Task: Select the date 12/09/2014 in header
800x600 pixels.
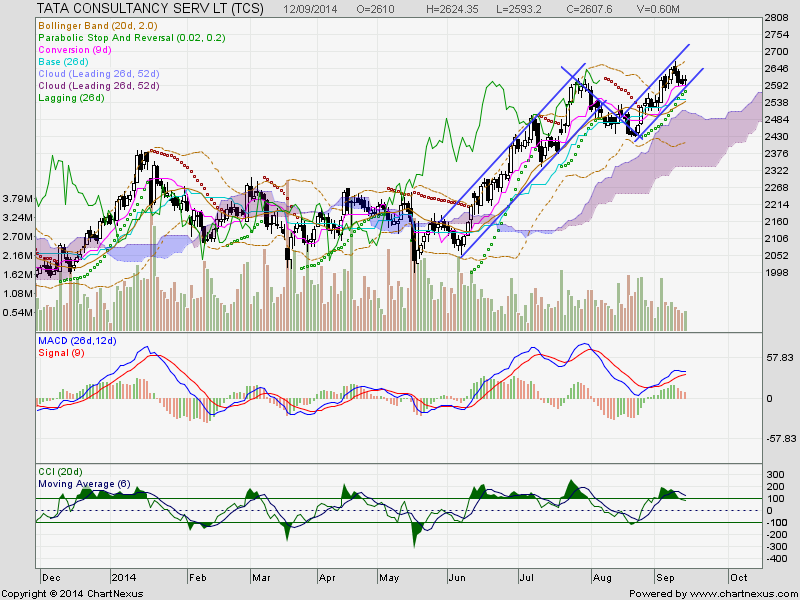Action: pyautogui.click(x=310, y=9)
